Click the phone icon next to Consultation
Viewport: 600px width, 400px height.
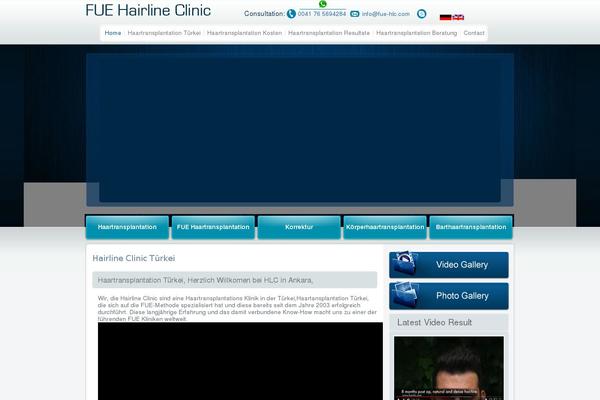pyautogui.click(x=291, y=14)
